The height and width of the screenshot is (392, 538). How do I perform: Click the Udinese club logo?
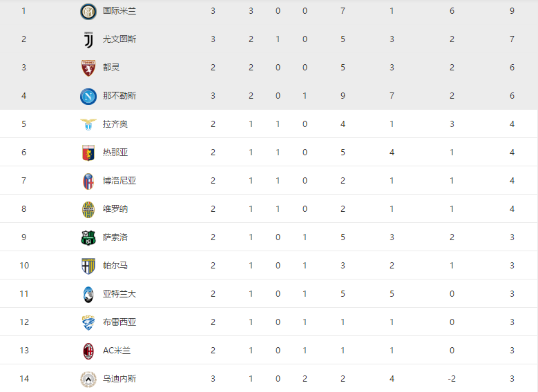coord(88,380)
